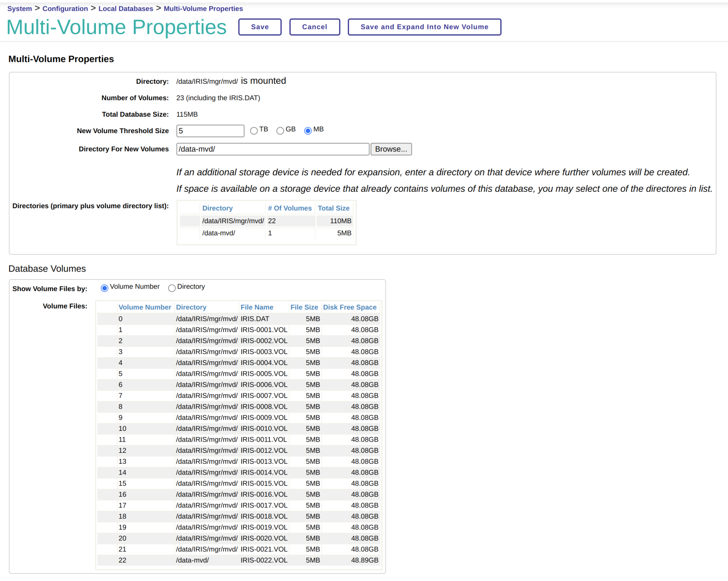Select the IRIS-0022.VOL volume row
The width and height of the screenshot is (728, 581).
tap(263, 560)
